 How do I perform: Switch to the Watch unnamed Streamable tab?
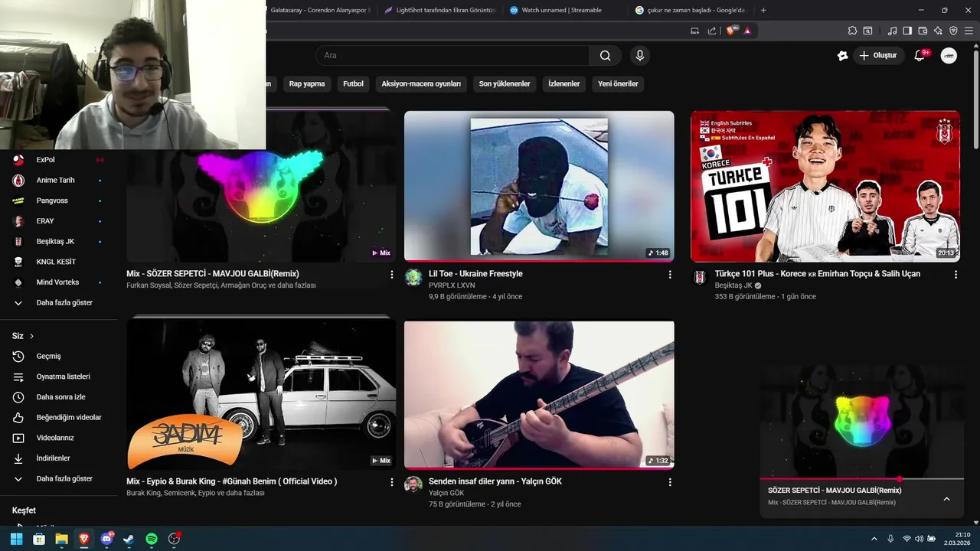(561, 10)
